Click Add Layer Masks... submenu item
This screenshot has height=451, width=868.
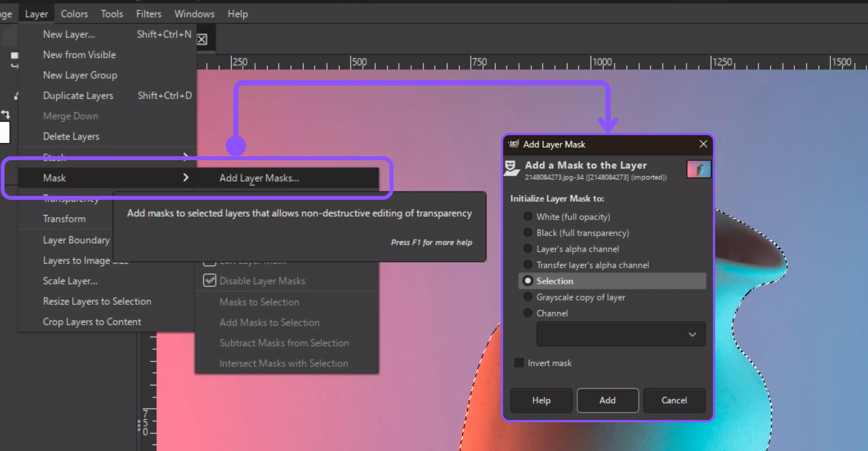pyautogui.click(x=287, y=178)
